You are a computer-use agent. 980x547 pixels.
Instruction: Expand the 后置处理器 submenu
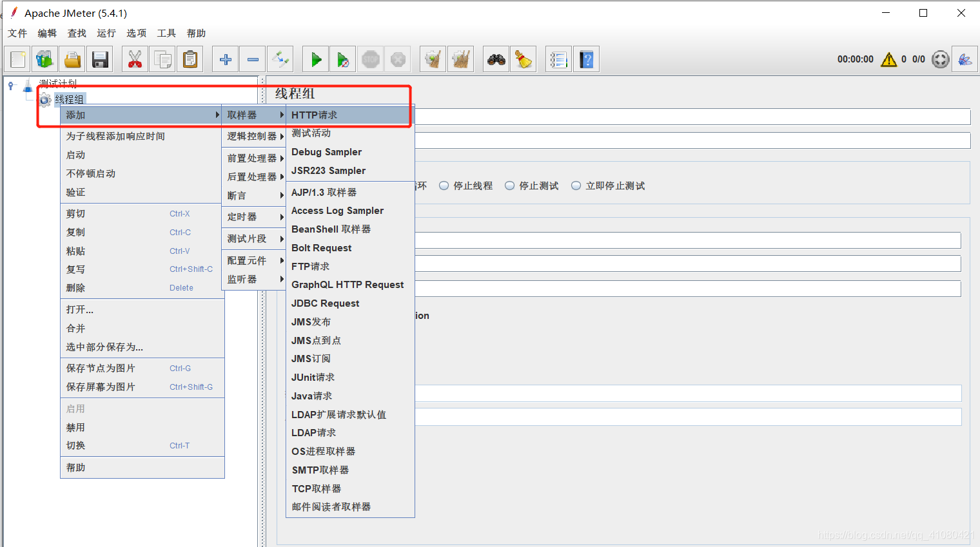pyautogui.click(x=254, y=177)
